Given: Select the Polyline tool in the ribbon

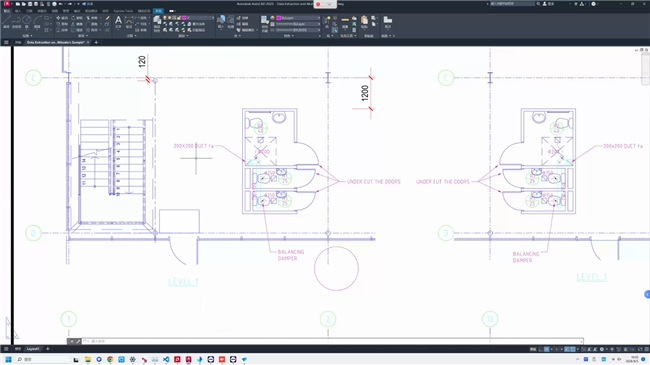Looking at the screenshot, I should (17, 21).
